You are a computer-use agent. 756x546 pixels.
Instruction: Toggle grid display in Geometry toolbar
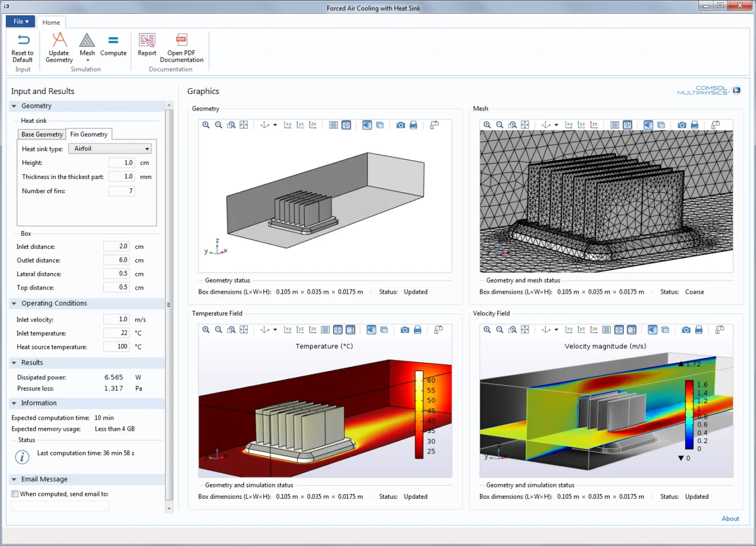tap(334, 125)
